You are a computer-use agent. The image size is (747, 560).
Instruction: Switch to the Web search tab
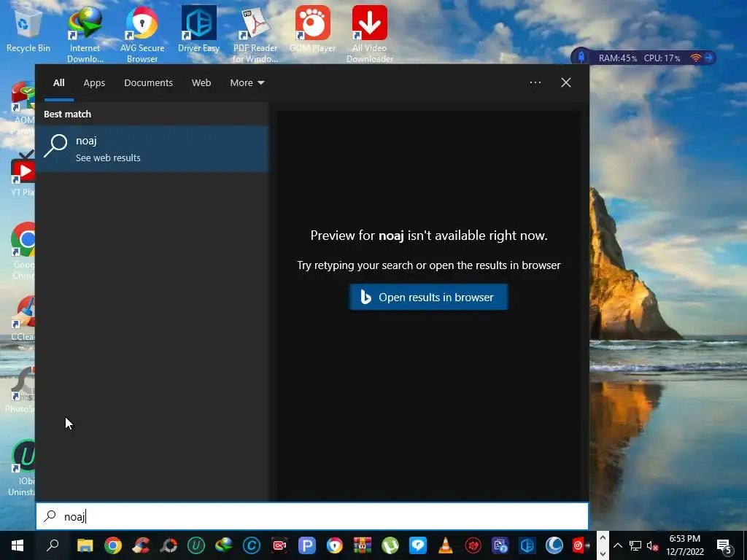pos(201,83)
